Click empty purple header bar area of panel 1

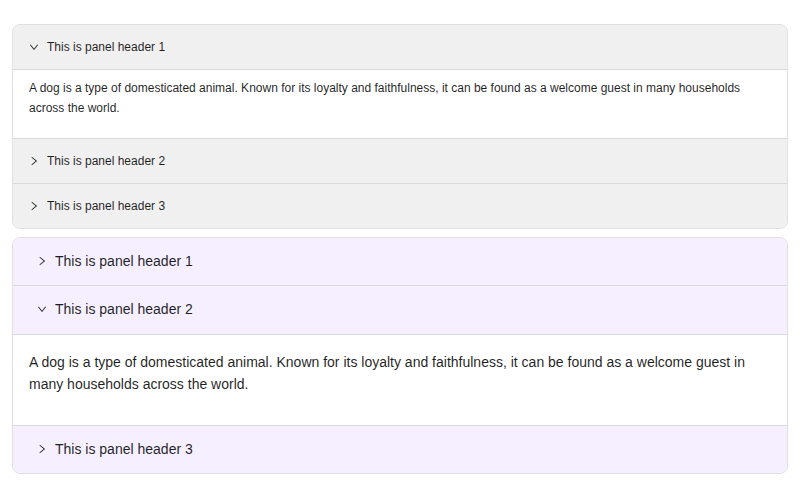point(490,261)
